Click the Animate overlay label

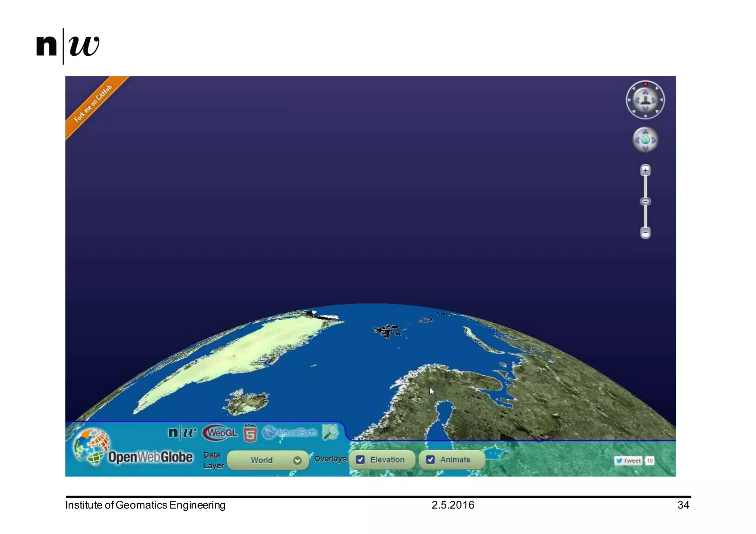pos(455,460)
